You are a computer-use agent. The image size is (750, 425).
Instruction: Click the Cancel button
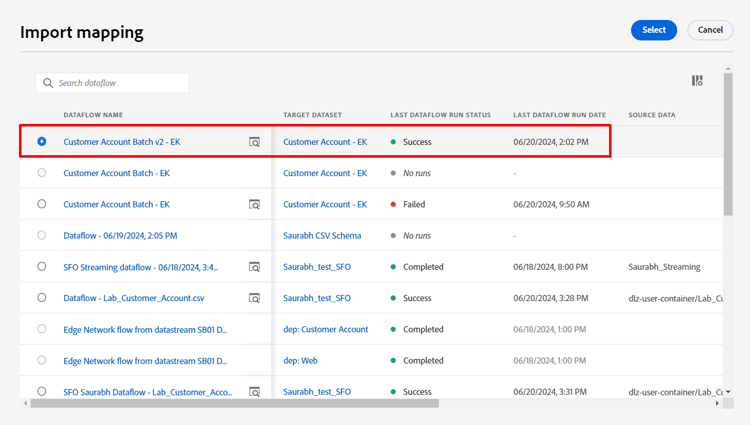click(x=710, y=30)
